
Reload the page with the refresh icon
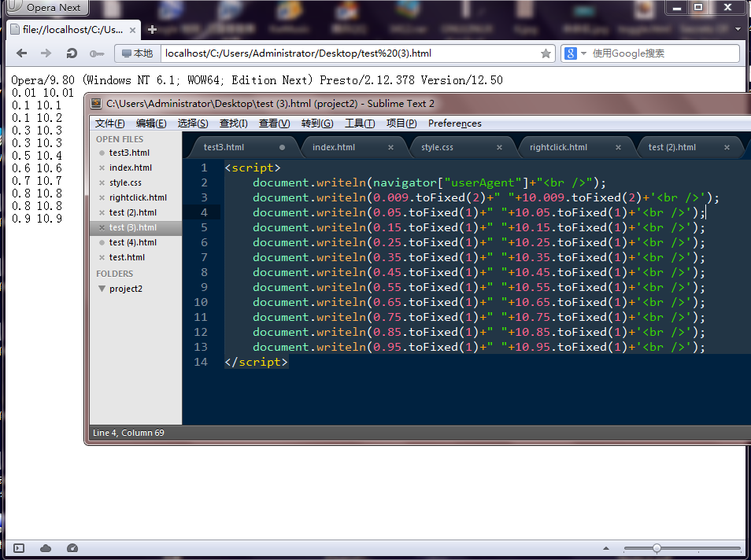point(72,53)
